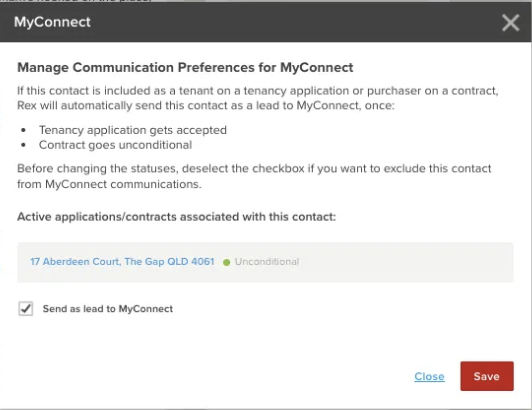Click the green Unconditional status dot
This screenshot has height=410, width=532.
click(227, 262)
